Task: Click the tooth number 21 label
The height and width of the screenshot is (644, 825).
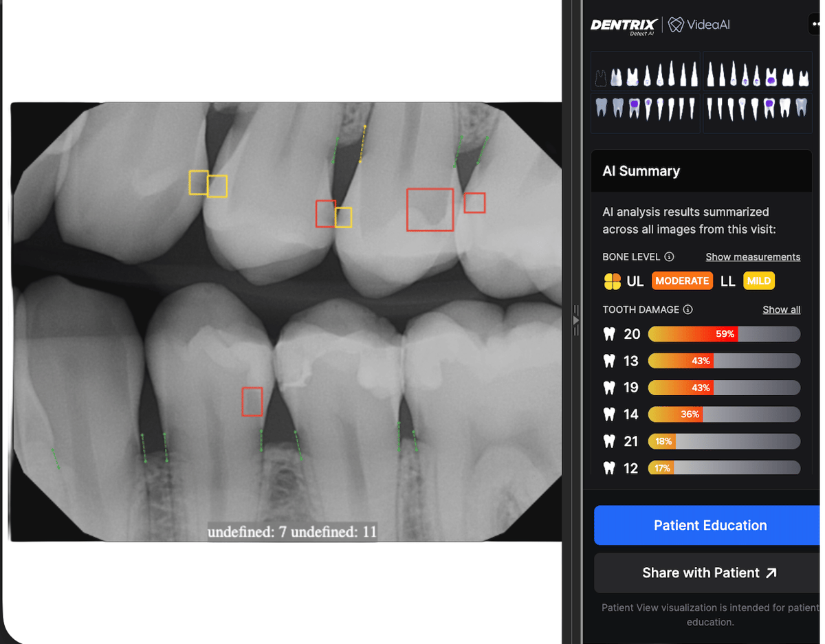Action: pyautogui.click(x=631, y=441)
